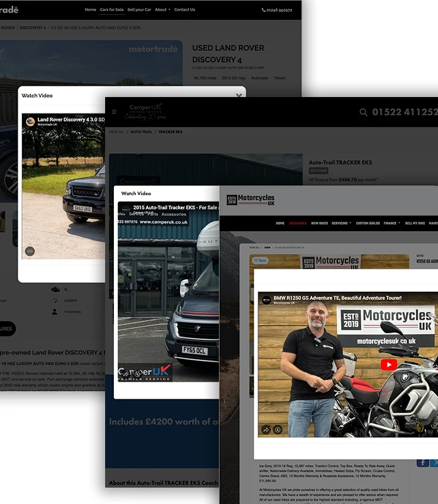The width and height of the screenshot is (438, 504).
Task: Open Land Rover Discovery 4 video title
Action: pyautogui.click(x=71, y=120)
